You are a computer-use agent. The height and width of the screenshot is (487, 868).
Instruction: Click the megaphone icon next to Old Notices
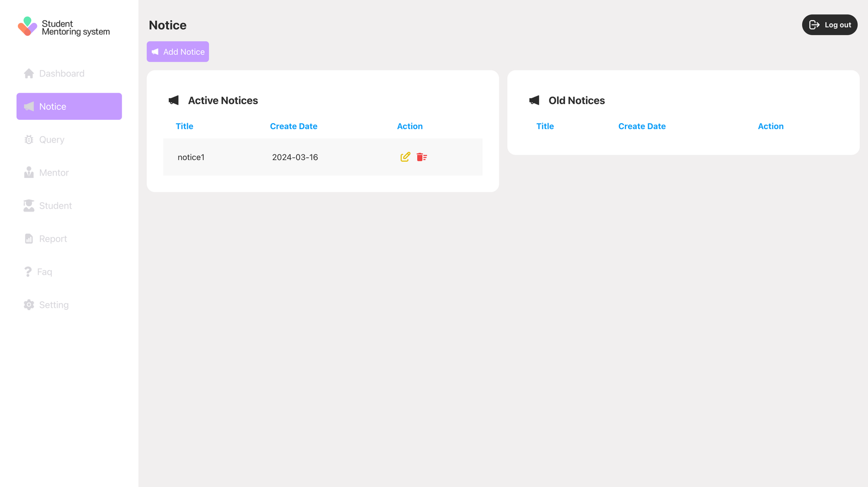point(534,100)
